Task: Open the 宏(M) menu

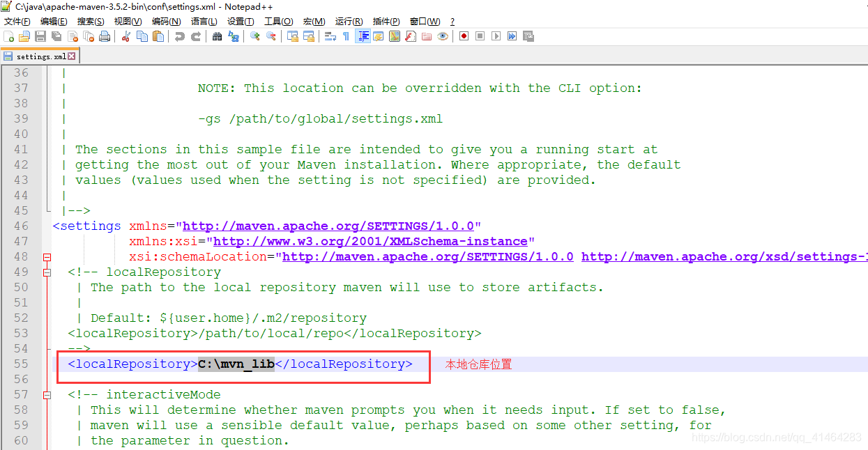Action: click(x=314, y=22)
